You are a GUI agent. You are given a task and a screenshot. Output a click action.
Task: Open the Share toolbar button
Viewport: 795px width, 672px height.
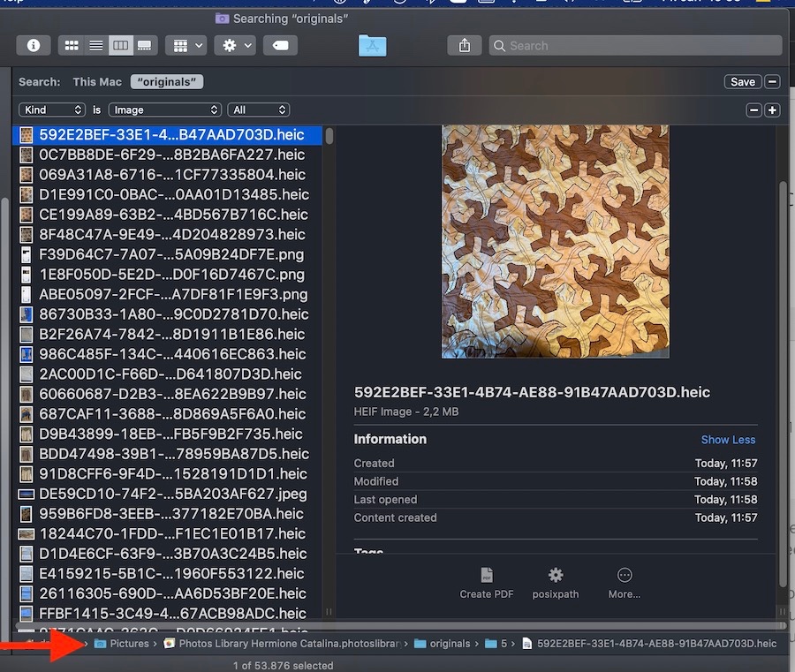pyautogui.click(x=465, y=45)
